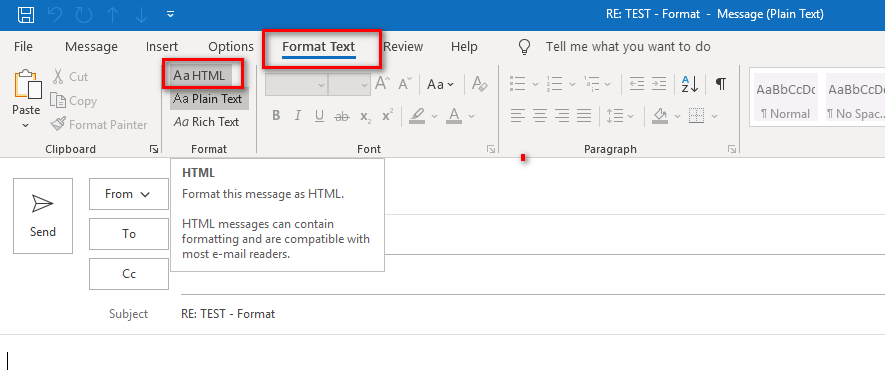The image size is (885, 370).
Task: Send the email with Send button
Action: pyautogui.click(x=43, y=216)
